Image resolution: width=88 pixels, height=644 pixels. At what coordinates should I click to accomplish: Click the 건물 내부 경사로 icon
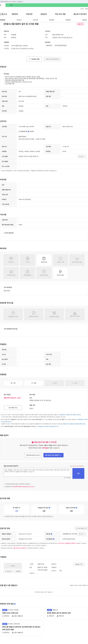(x=75, y=315)
